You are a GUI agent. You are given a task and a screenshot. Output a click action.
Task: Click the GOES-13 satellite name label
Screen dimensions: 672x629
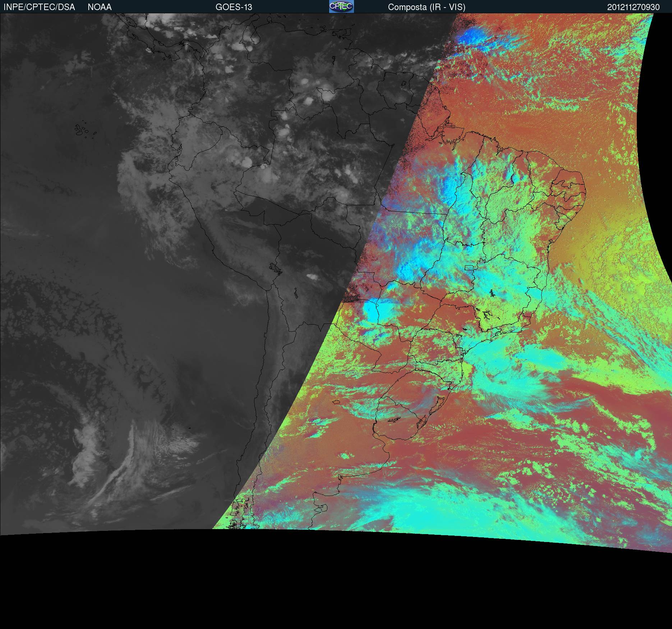click(x=234, y=7)
